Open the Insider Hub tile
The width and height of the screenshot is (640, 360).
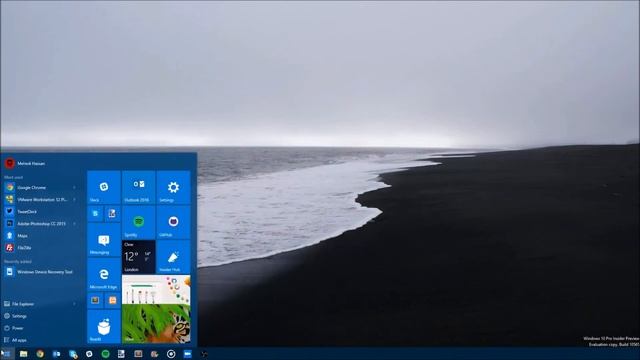tap(173, 257)
